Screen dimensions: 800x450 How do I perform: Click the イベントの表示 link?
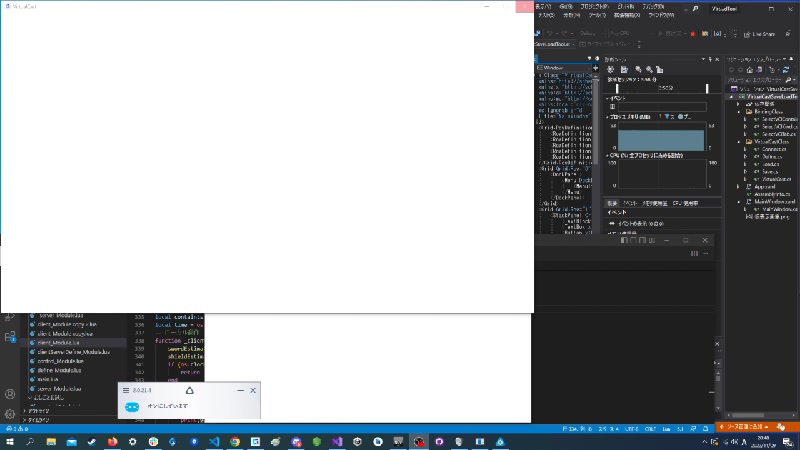tap(641, 223)
